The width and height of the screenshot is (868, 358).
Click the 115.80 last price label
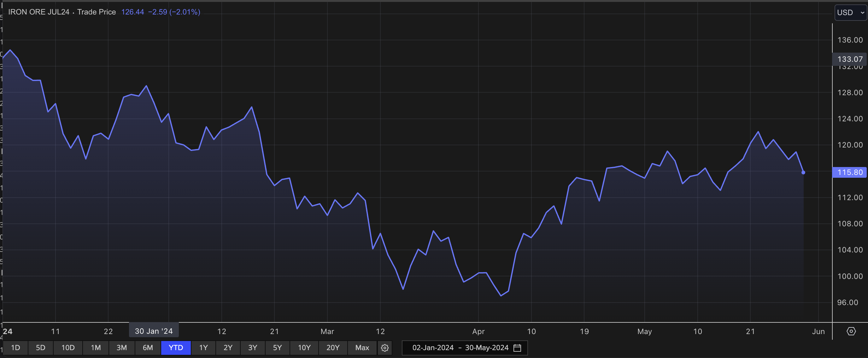849,172
